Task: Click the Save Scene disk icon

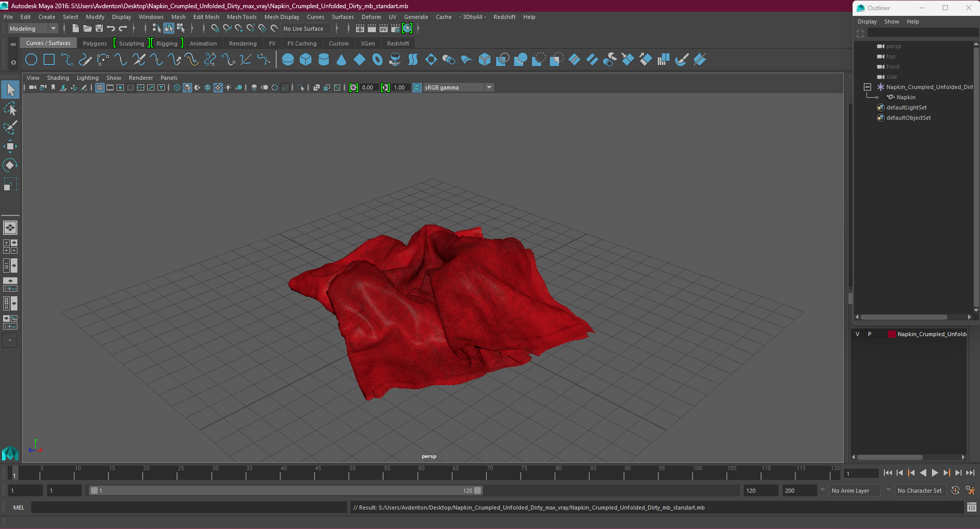Action: [99, 29]
